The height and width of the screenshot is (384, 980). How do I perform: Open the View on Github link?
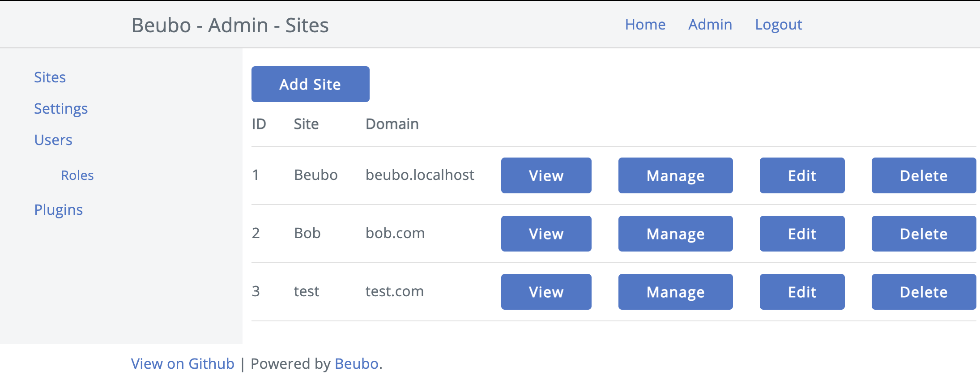(183, 364)
